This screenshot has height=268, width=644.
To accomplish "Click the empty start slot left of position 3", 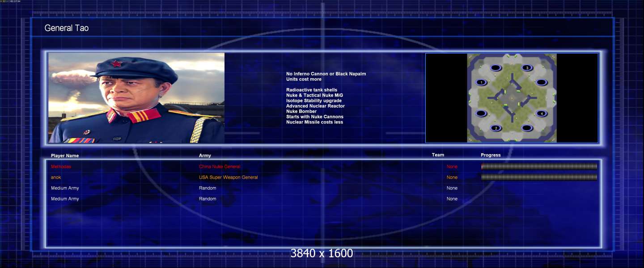I will (x=496, y=68).
